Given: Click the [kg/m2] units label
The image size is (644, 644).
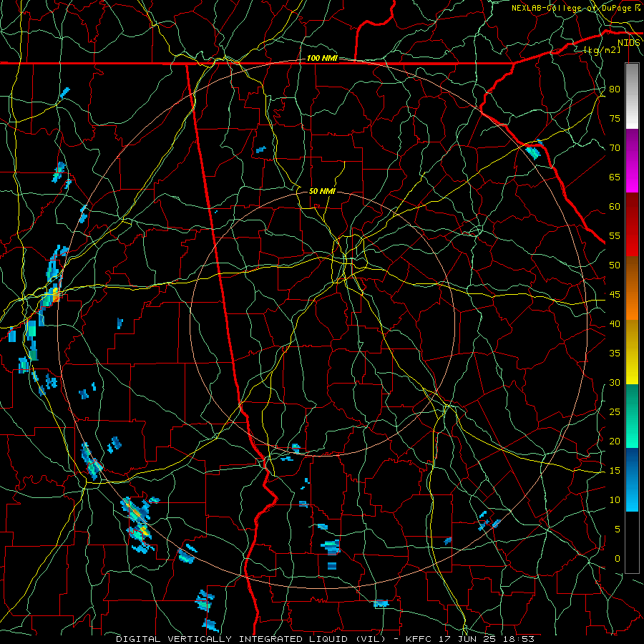Looking at the screenshot, I should click(602, 50).
